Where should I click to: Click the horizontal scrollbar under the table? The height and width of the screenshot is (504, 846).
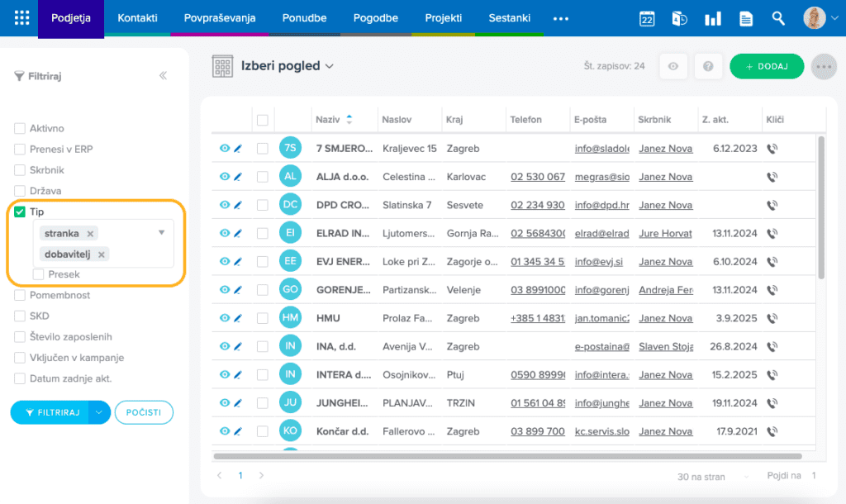[x=507, y=456]
